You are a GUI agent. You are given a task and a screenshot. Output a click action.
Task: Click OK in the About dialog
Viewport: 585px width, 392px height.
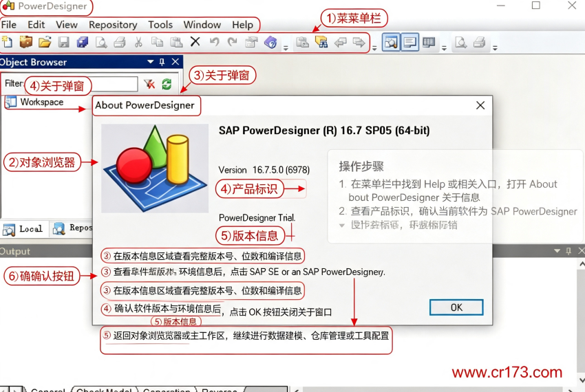(456, 307)
